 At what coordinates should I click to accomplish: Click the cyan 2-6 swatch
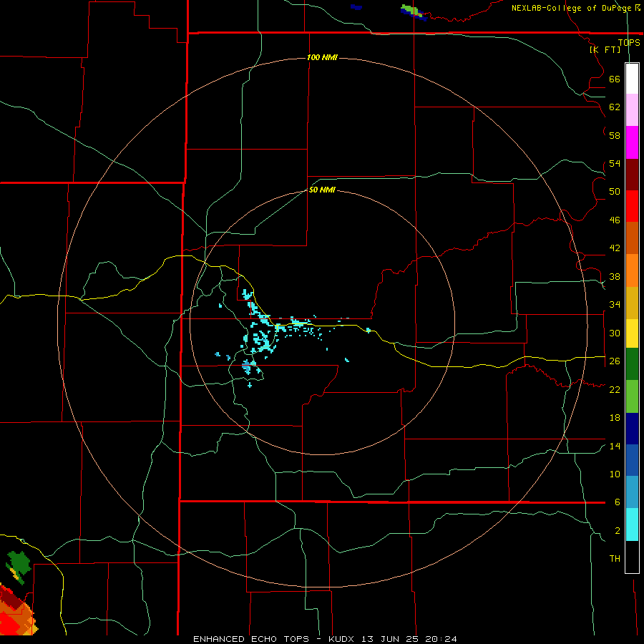point(632,525)
